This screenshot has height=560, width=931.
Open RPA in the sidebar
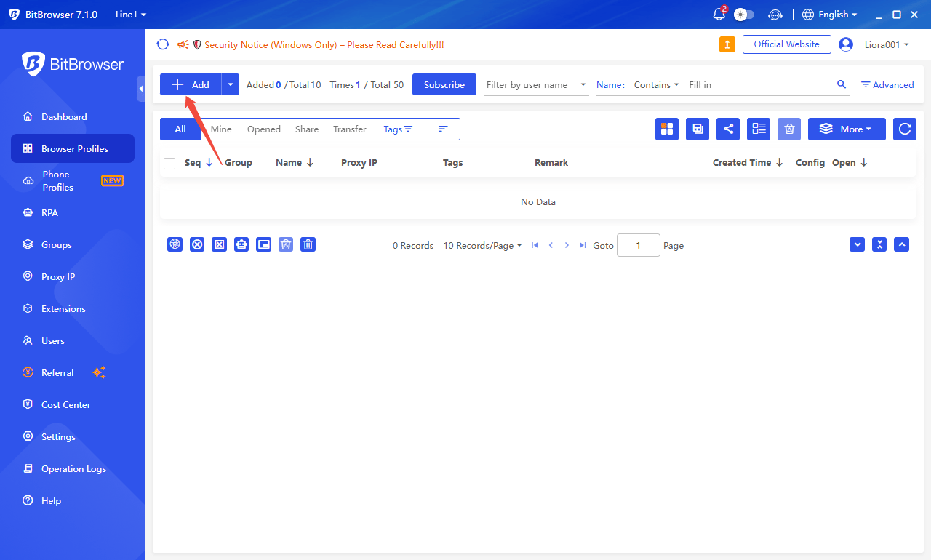click(x=73, y=212)
